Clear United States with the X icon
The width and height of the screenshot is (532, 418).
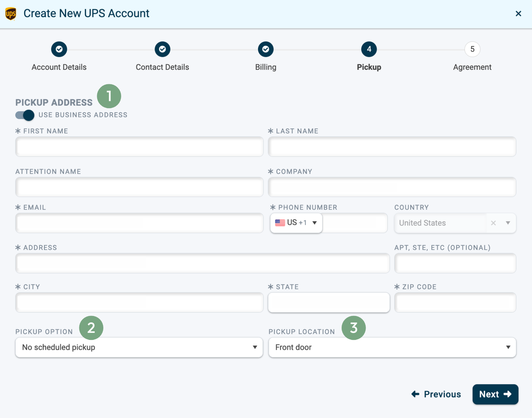pos(493,223)
